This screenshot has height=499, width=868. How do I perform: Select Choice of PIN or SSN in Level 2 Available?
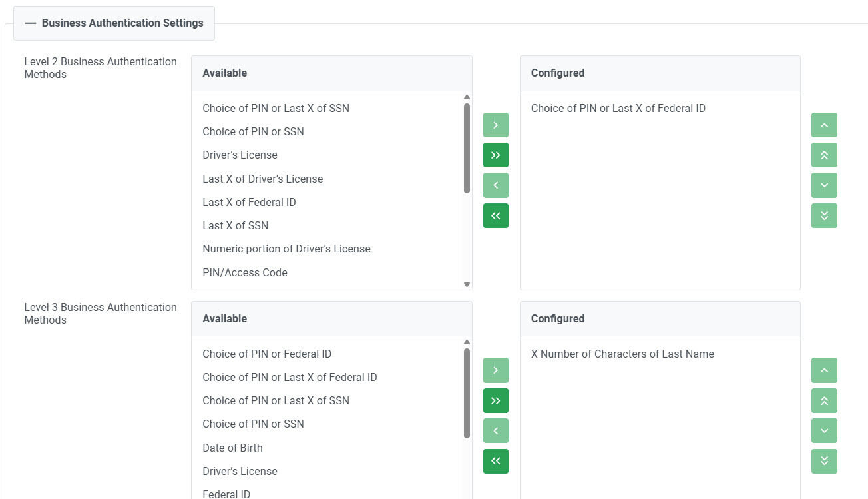[327, 131]
